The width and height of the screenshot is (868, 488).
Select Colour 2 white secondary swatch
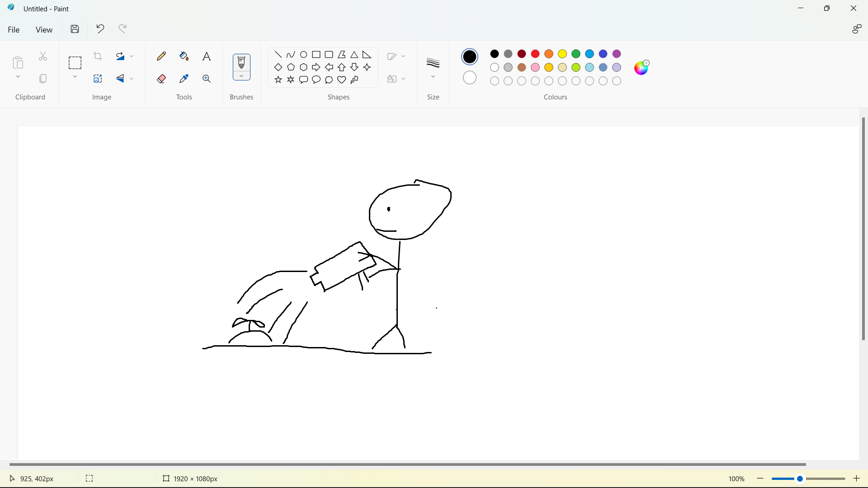point(470,78)
